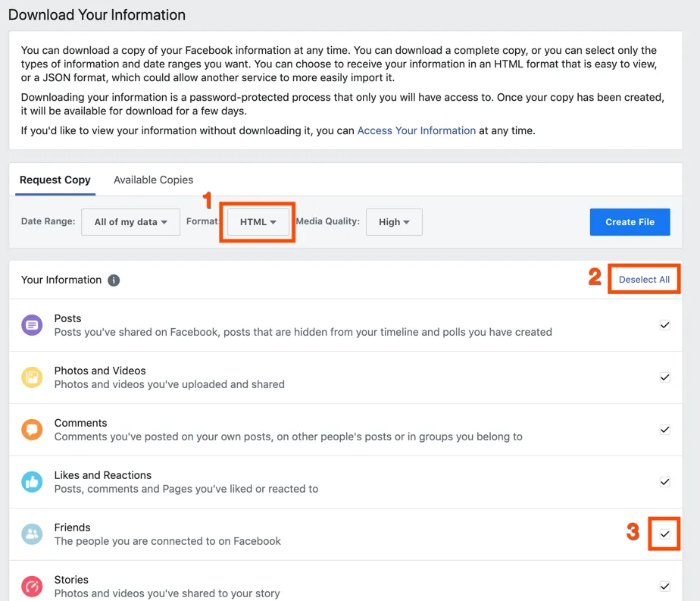Click the yellow Photos and Videos icon
Image resolution: width=700 pixels, height=601 pixels.
pos(32,377)
